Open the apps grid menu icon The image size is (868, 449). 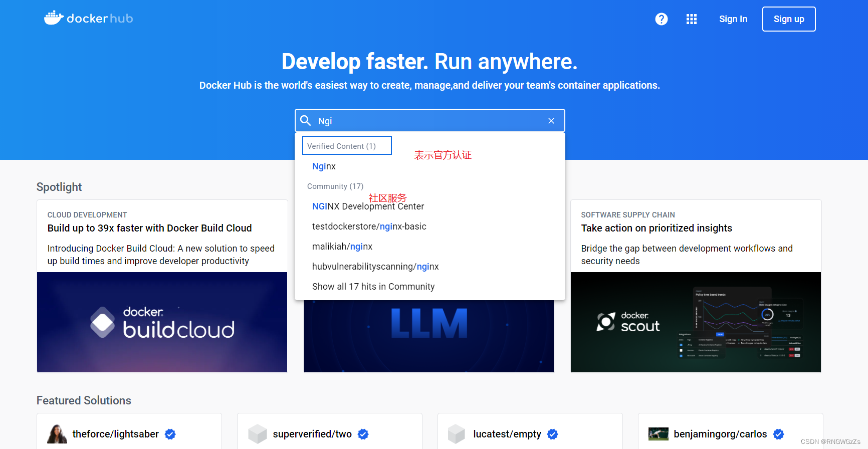click(x=692, y=19)
